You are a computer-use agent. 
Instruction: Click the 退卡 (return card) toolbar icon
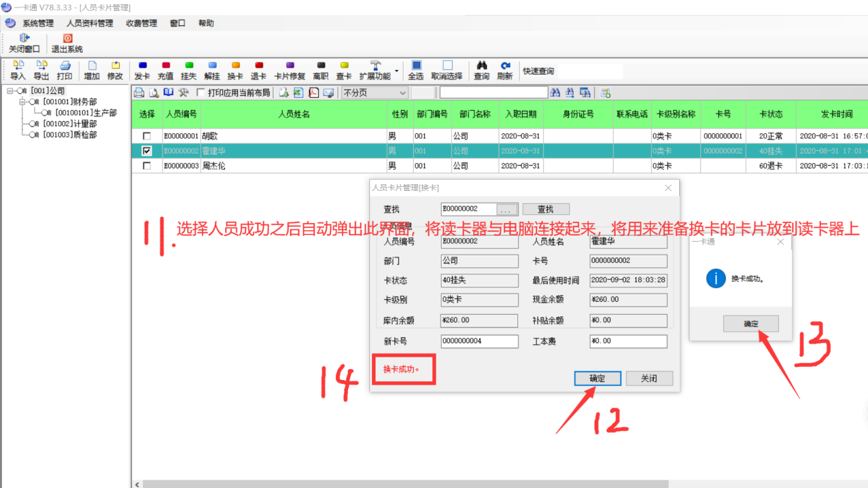(x=259, y=70)
